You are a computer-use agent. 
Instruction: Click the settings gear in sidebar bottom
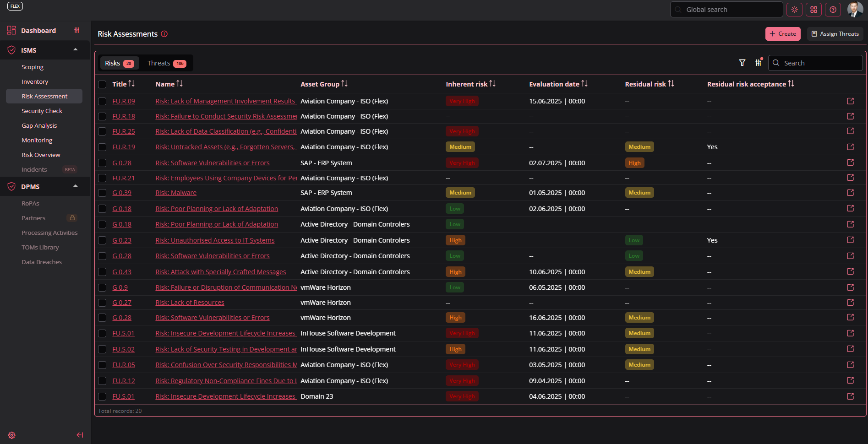[12, 435]
